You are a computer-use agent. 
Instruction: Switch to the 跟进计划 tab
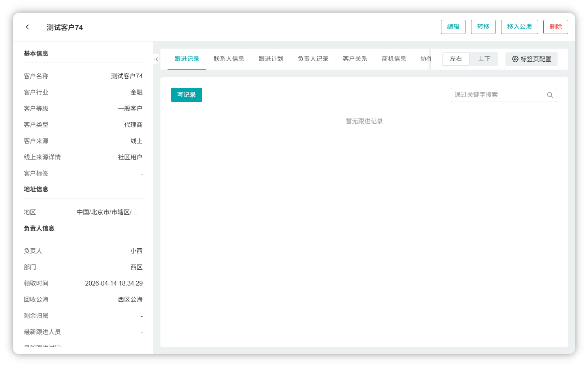(x=271, y=59)
